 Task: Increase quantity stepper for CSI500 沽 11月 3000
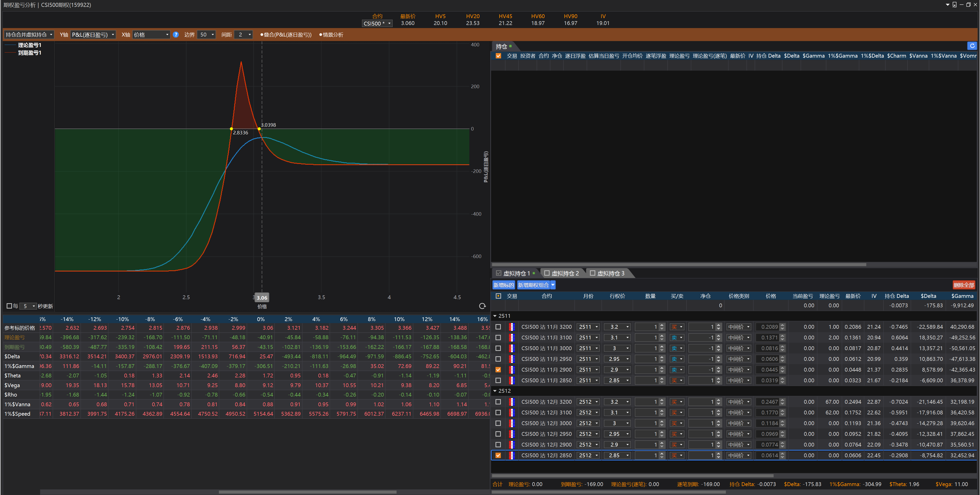(x=662, y=346)
